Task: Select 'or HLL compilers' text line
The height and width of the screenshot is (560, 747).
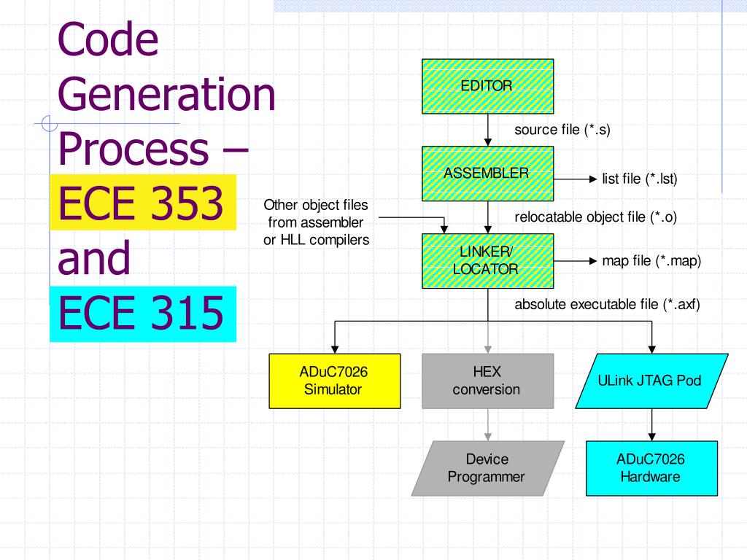Action: [x=317, y=240]
